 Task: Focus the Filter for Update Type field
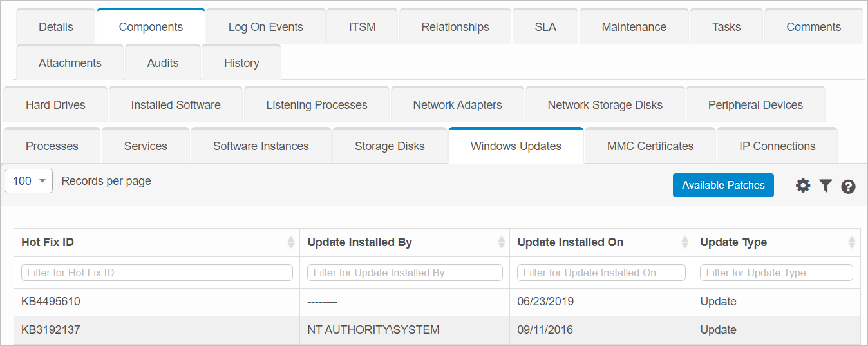(776, 273)
